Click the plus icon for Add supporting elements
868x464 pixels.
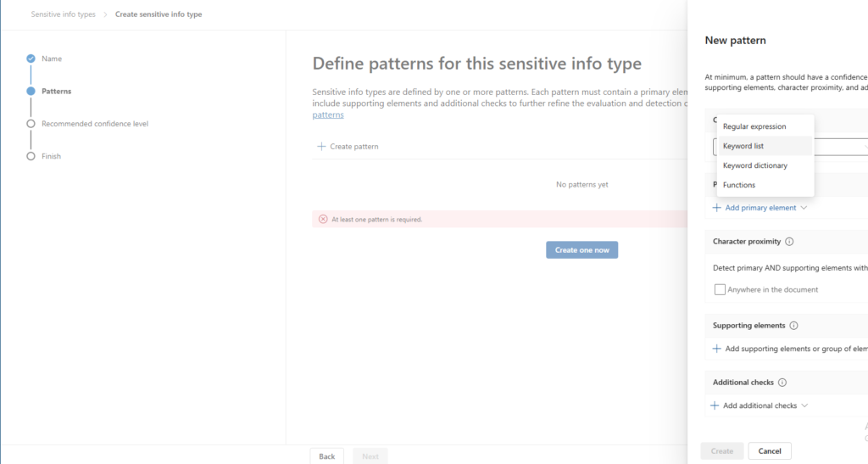pos(716,349)
